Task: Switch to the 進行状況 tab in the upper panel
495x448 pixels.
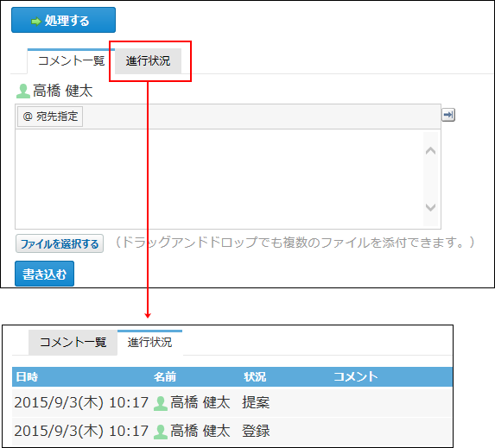Action: click(x=148, y=61)
